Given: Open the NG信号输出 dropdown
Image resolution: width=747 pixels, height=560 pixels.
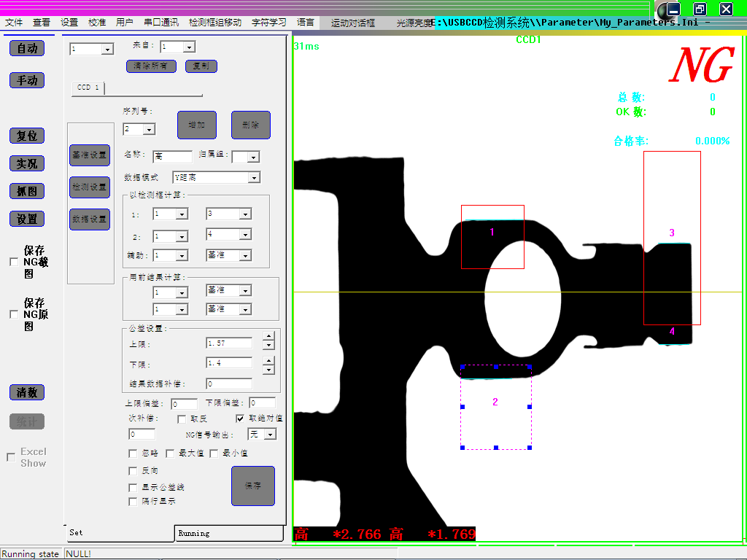Looking at the screenshot, I should coord(270,435).
